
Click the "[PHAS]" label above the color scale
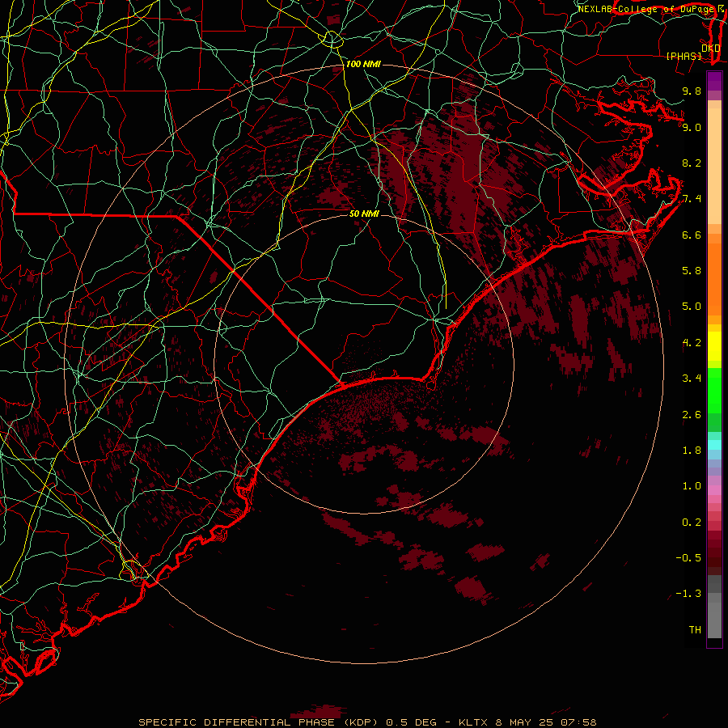(x=684, y=56)
